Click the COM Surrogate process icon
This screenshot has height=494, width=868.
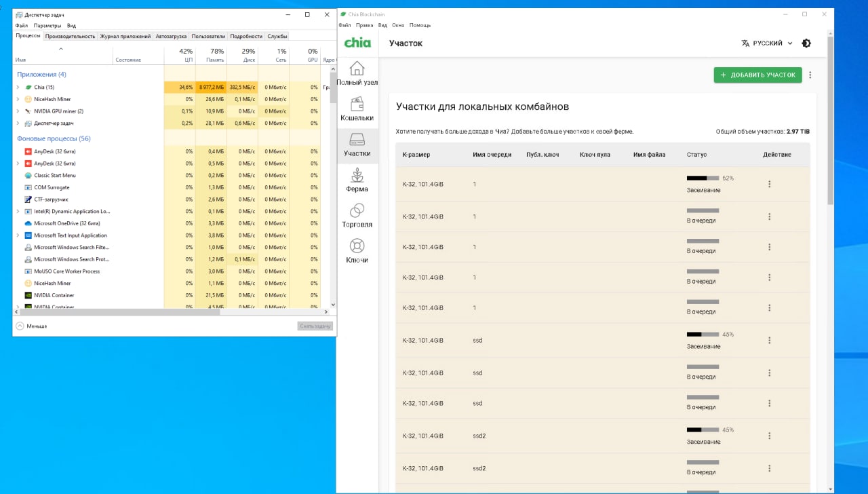pos(28,187)
